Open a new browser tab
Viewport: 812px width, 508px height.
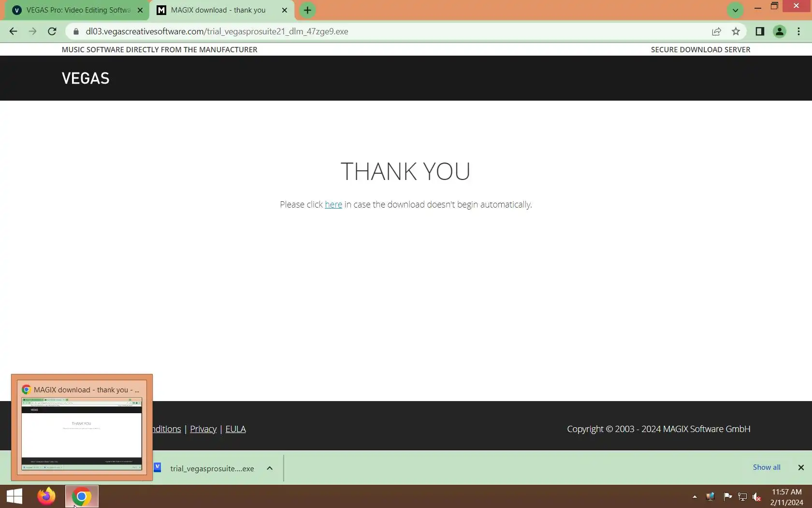click(307, 10)
